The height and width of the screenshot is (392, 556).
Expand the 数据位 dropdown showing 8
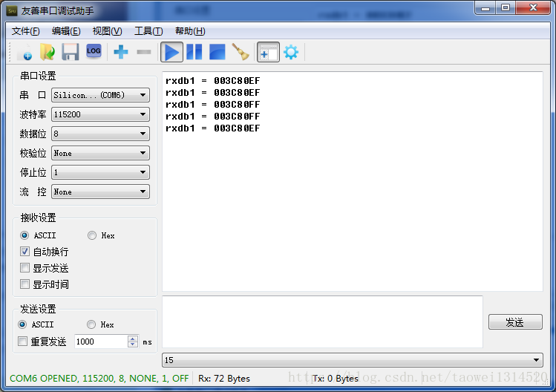click(x=100, y=134)
